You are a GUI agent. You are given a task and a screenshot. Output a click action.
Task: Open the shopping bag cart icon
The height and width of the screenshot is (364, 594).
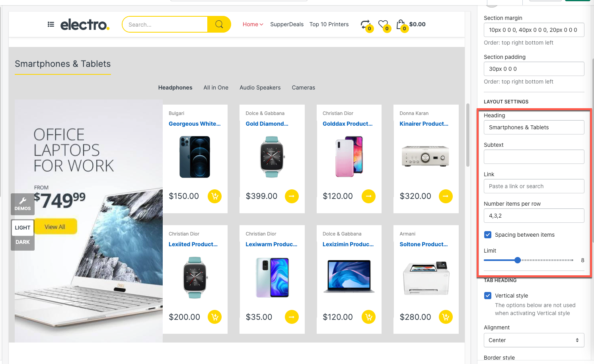point(401,25)
